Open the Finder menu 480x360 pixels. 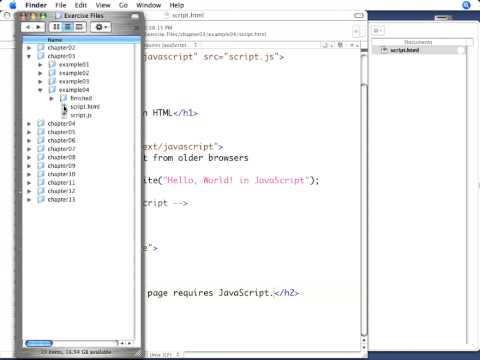[x=36, y=5]
